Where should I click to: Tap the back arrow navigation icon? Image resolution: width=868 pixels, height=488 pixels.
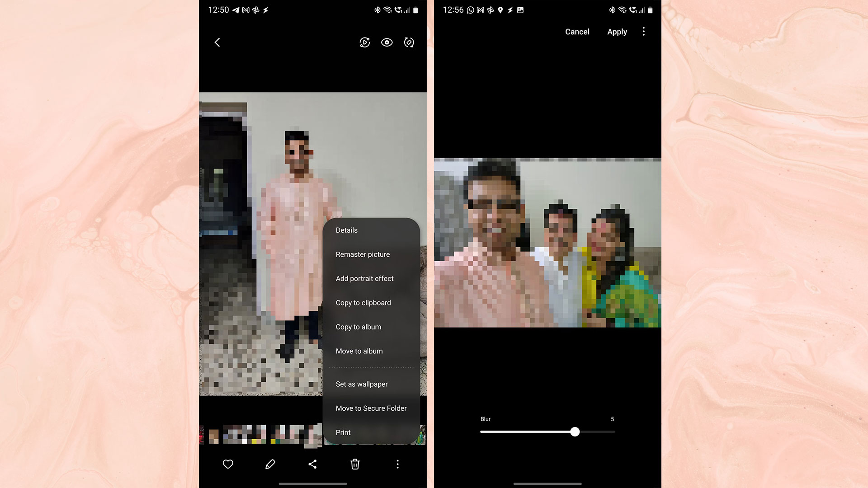coord(217,42)
